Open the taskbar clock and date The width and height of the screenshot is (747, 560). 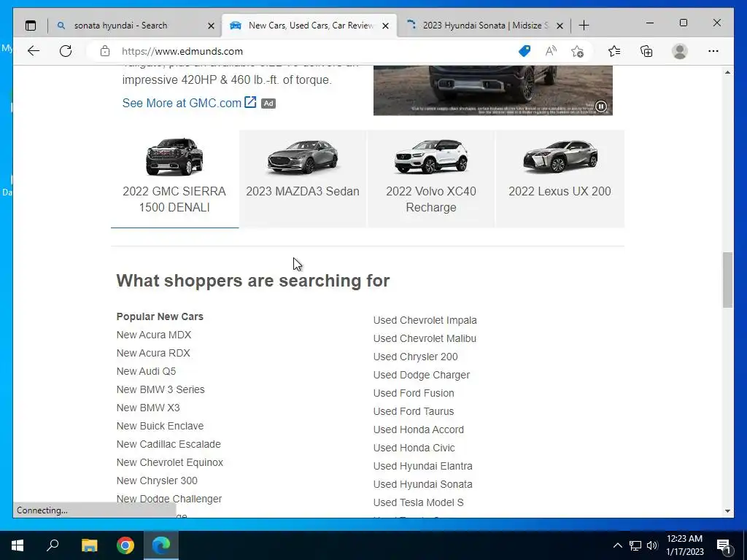684,545
